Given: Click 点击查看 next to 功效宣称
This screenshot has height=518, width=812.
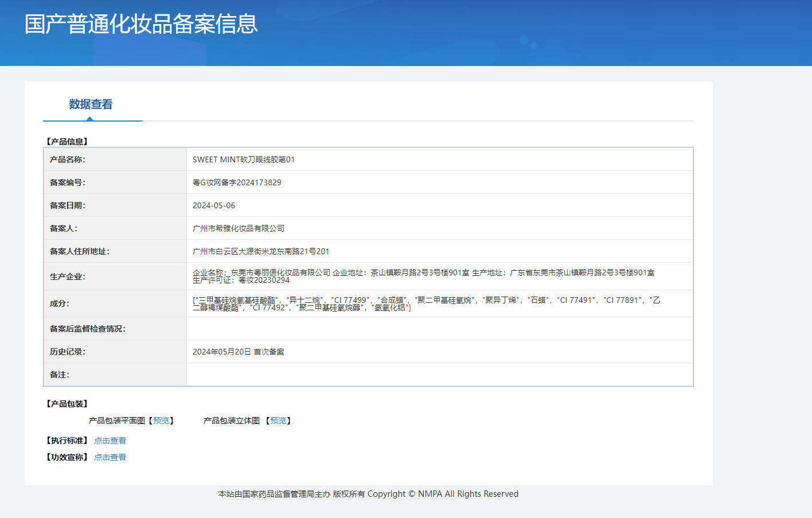Looking at the screenshot, I should (x=110, y=457).
